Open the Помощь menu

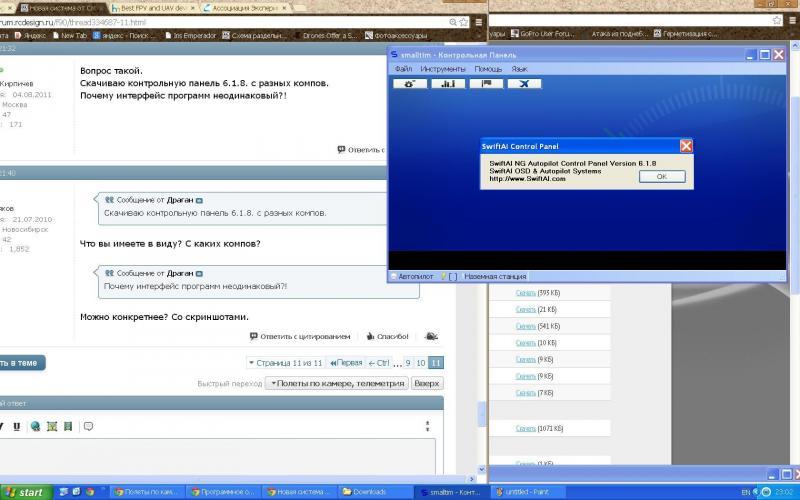[488, 69]
